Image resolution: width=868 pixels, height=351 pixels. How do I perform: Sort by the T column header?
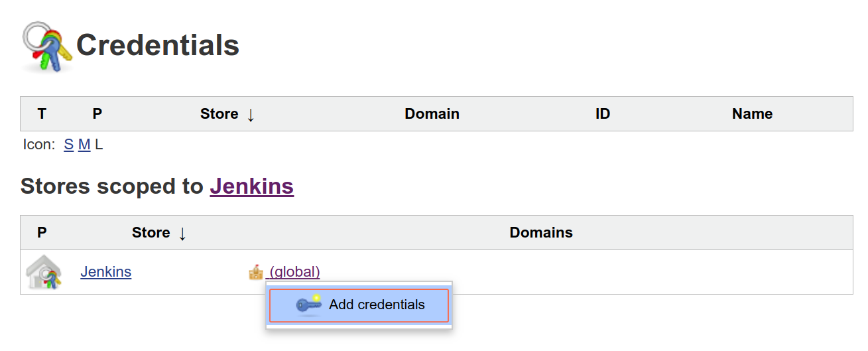click(x=42, y=114)
